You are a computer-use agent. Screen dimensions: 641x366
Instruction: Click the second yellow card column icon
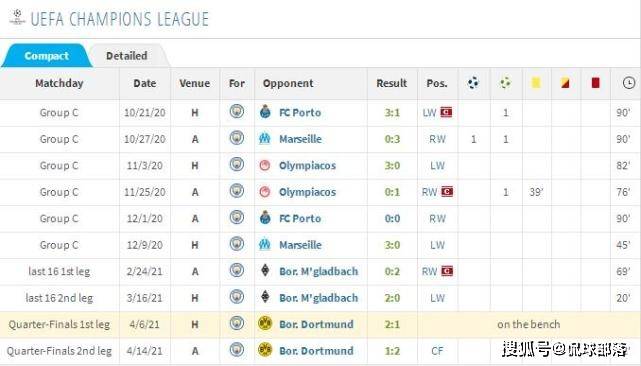[x=565, y=83]
